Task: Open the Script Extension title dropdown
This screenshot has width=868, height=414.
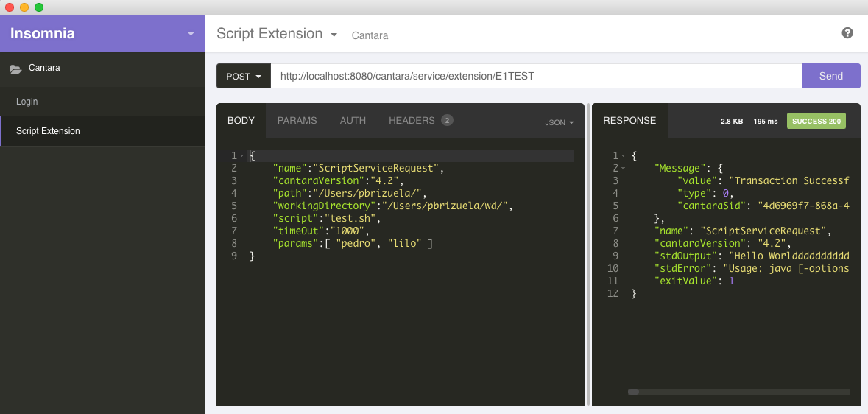Action: tap(334, 35)
